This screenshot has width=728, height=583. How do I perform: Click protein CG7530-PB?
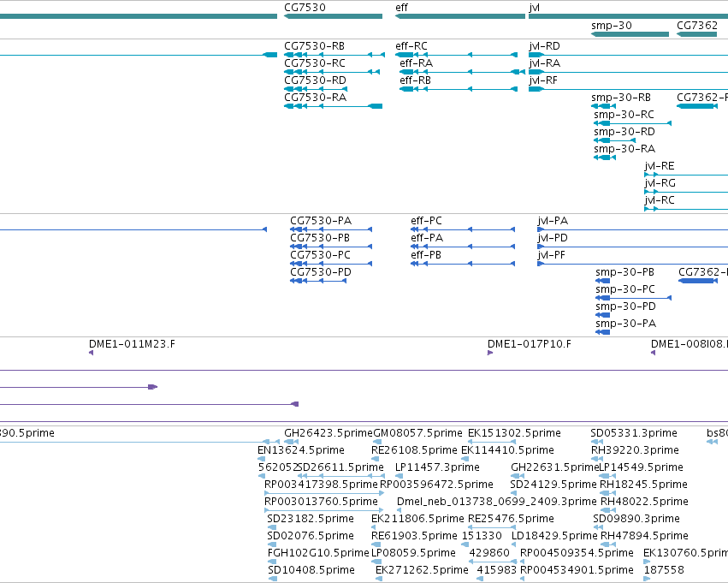pos(331,247)
